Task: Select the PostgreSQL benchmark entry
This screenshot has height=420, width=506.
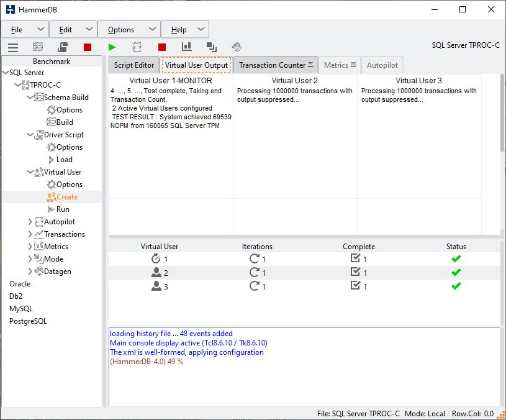Action: 28,321
